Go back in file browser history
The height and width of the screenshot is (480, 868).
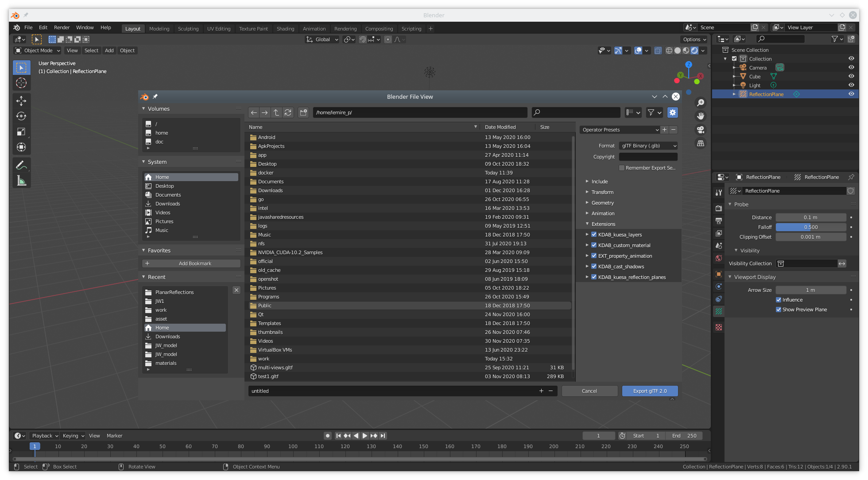click(x=254, y=112)
